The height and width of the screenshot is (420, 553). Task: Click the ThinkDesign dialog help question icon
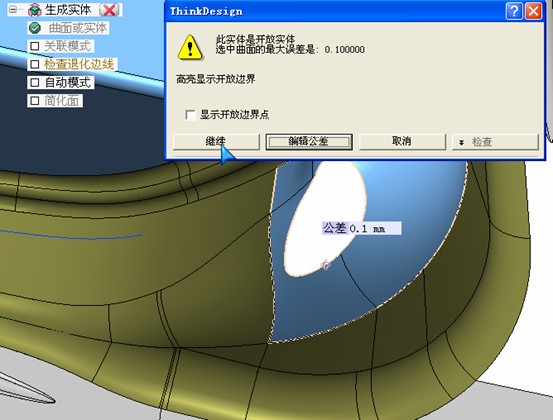[x=514, y=11]
